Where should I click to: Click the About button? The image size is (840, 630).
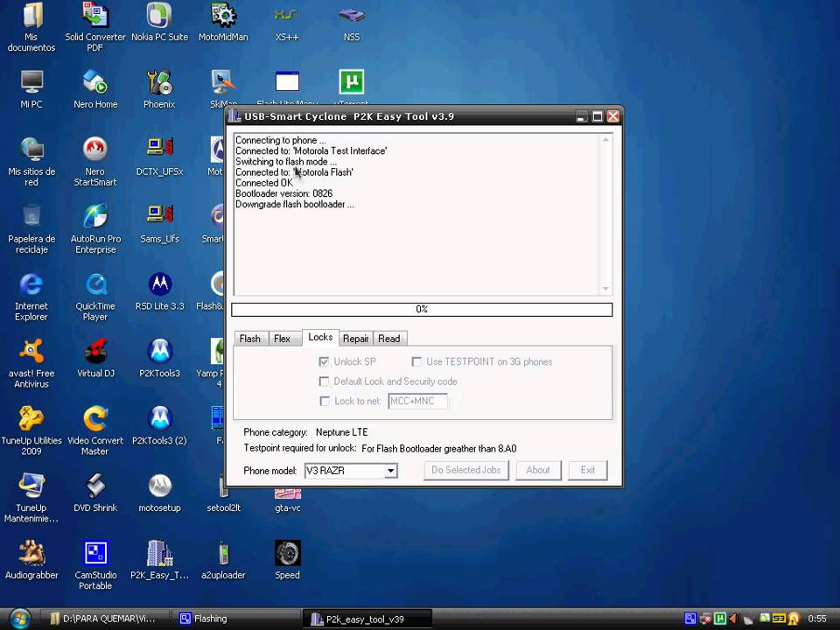[x=538, y=470]
